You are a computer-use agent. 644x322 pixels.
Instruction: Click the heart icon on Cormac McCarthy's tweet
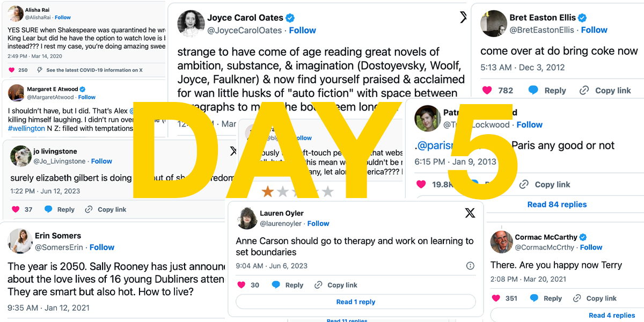click(x=496, y=298)
